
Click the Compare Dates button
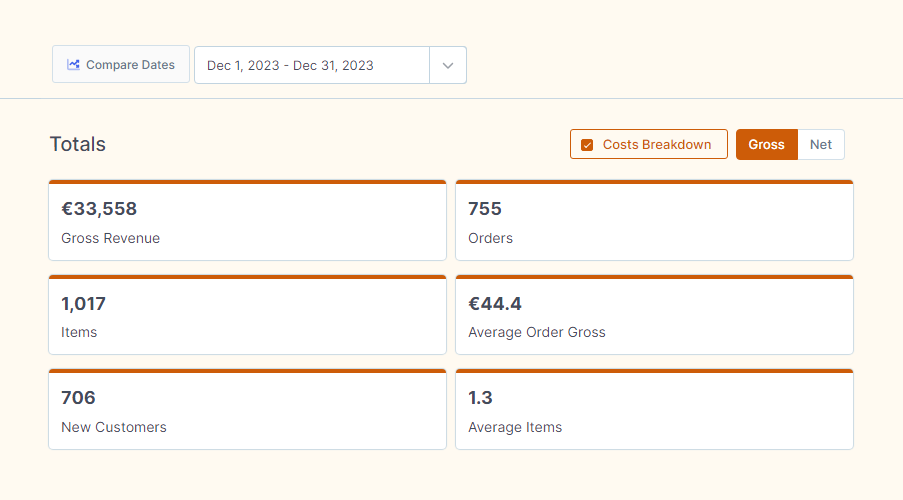tap(121, 65)
